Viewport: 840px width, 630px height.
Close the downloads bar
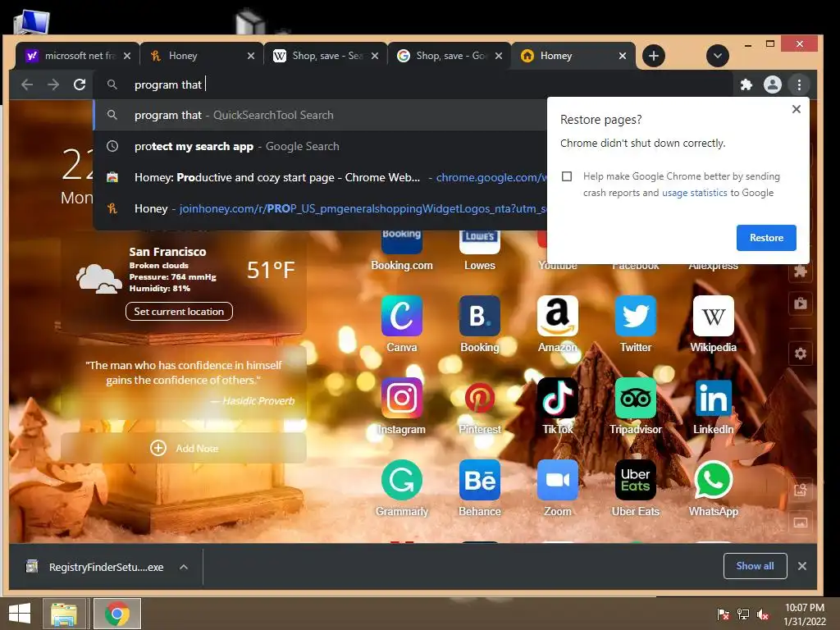click(x=802, y=566)
